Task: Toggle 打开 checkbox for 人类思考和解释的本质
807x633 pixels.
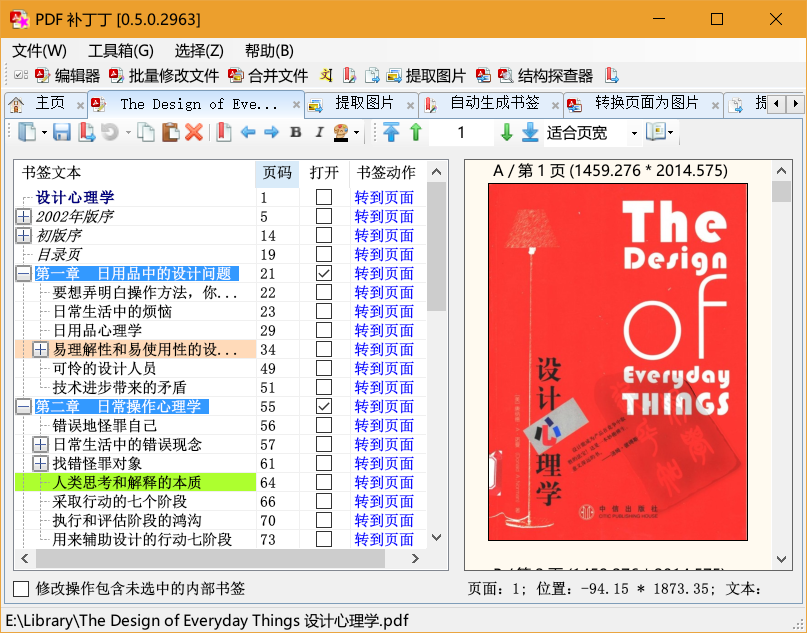Action: pyautogui.click(x=324, y=483)
